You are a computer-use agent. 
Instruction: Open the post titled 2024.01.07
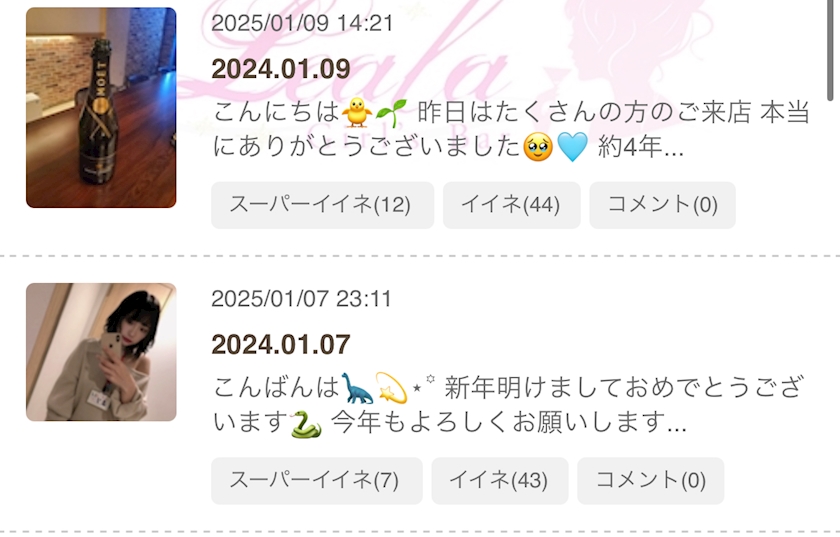coord(281,345)
